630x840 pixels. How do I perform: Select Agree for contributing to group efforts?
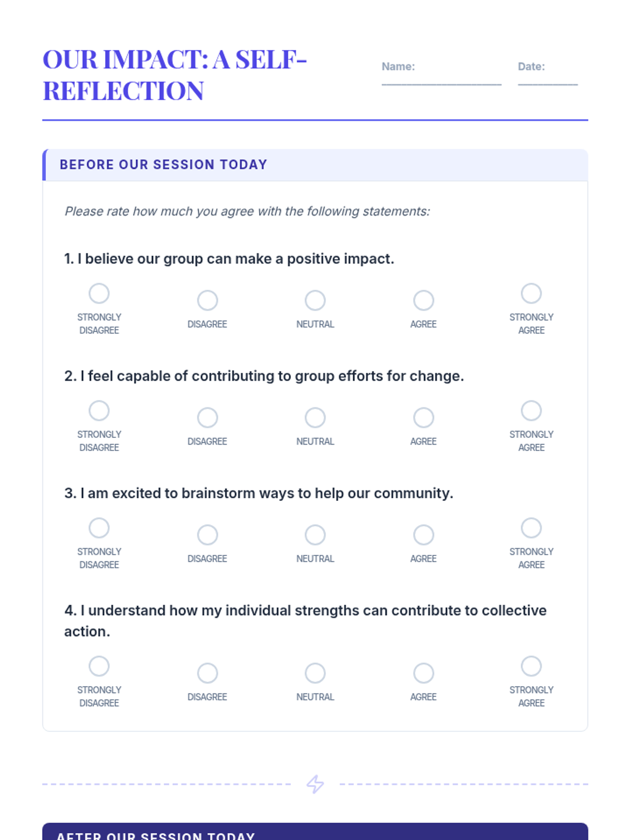point(423,417)
